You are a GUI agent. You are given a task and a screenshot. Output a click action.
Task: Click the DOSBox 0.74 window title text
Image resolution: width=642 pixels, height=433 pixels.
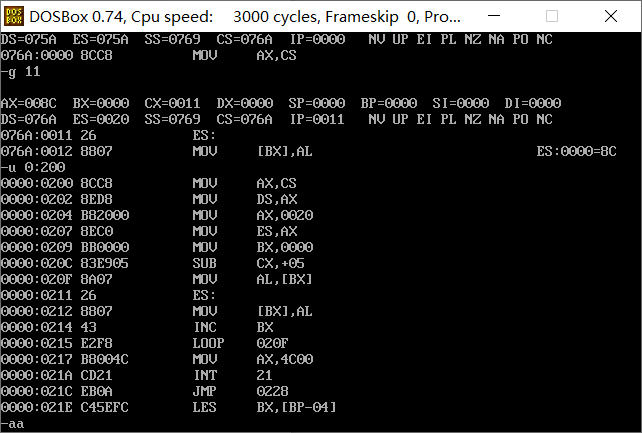point(245,17)
